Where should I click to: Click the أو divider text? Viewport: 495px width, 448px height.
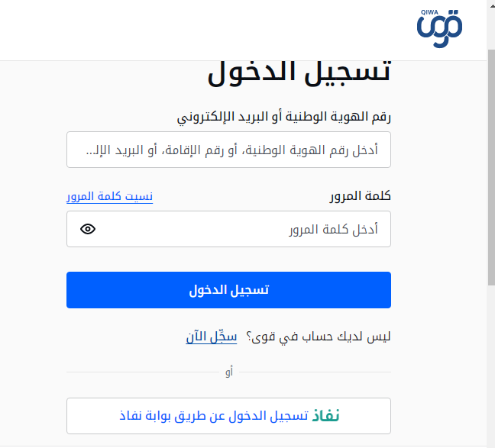coord(228,372)
